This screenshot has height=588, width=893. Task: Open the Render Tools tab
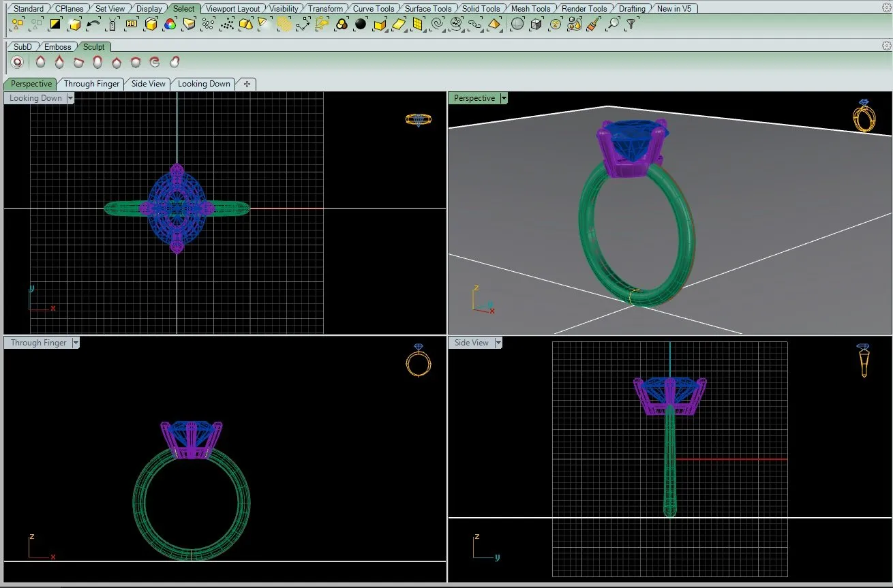click(584, 9)
